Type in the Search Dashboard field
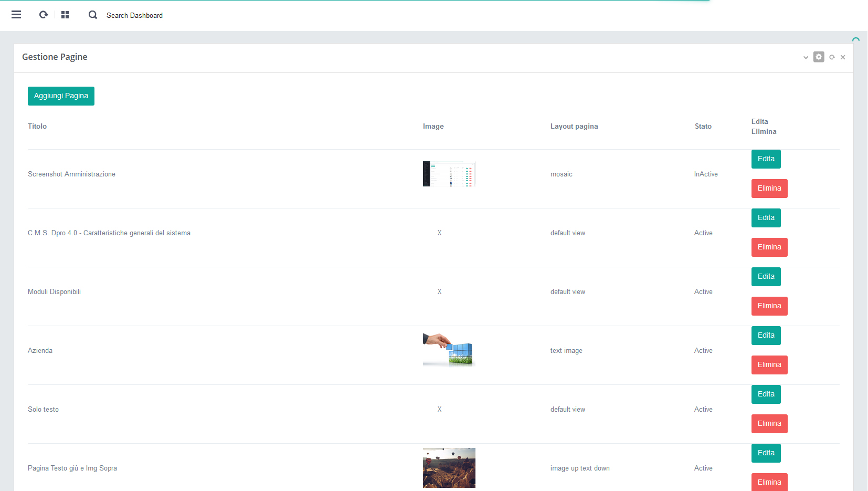Image resolution: width=868 pixels, height=491 pixels. 134,15
